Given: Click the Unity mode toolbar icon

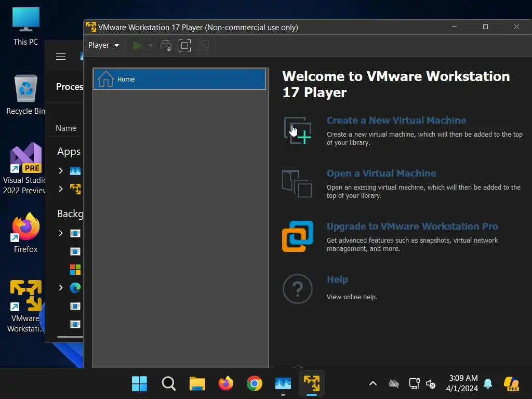Looking at the screenshot, I should (x=203, y=45).
